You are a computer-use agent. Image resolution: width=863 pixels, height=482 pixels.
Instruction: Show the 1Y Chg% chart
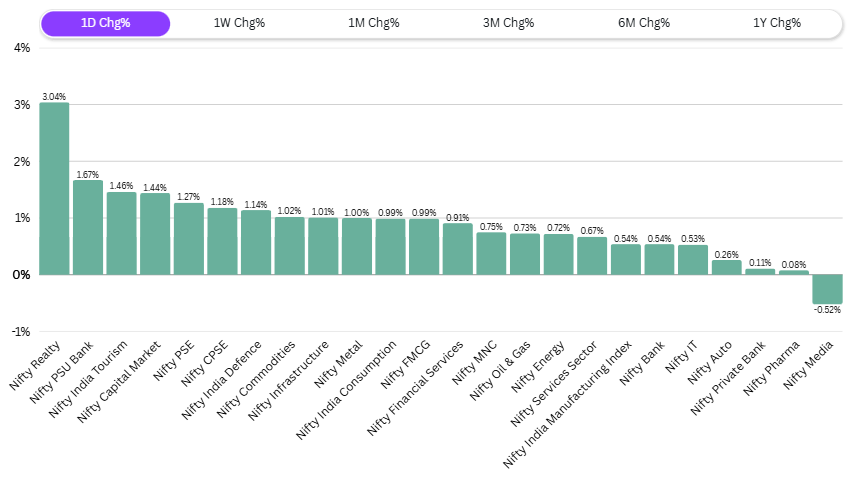776,23
